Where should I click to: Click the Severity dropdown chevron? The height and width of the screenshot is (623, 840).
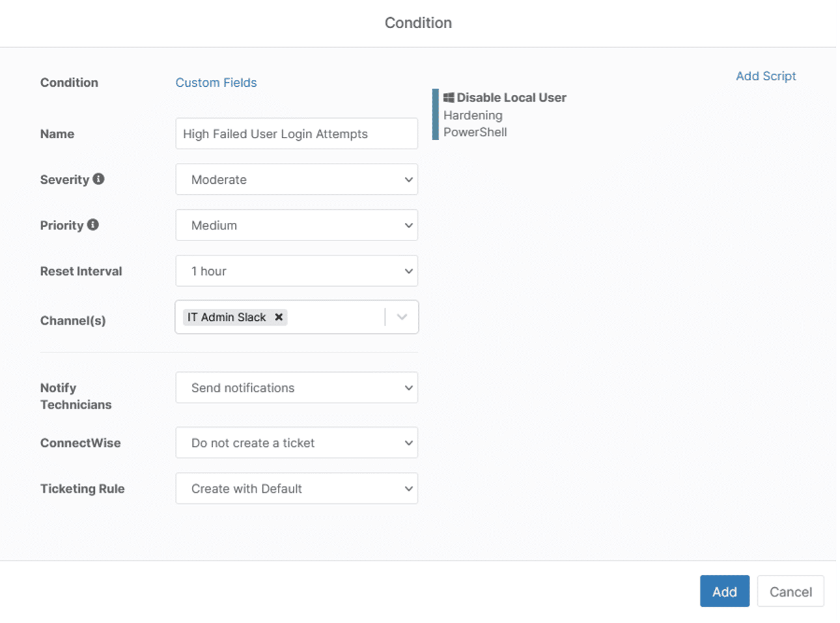coord(408,179)
